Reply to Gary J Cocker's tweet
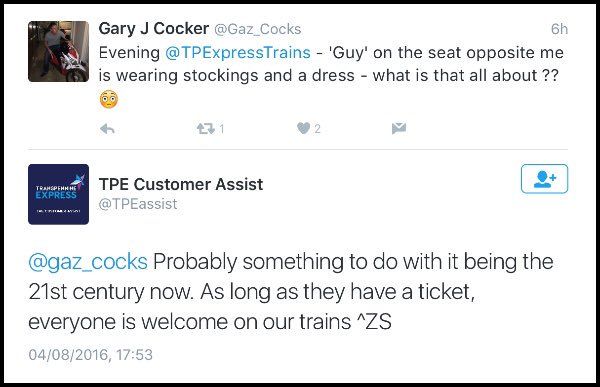This screenshot has height=387, width=600. pyautogui.click(x=107, y=129)
